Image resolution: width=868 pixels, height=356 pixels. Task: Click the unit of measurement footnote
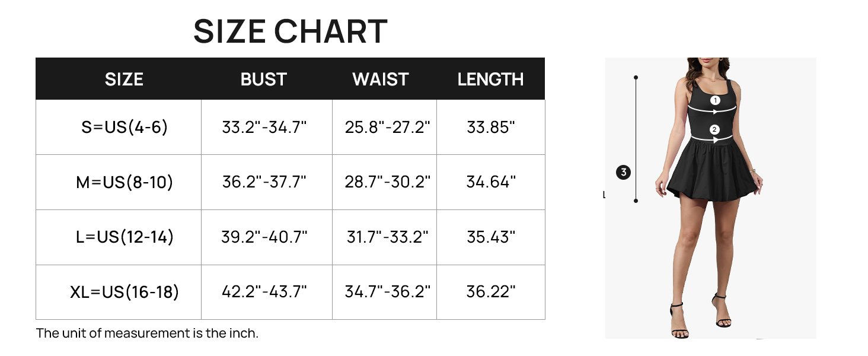click(147, 333)
